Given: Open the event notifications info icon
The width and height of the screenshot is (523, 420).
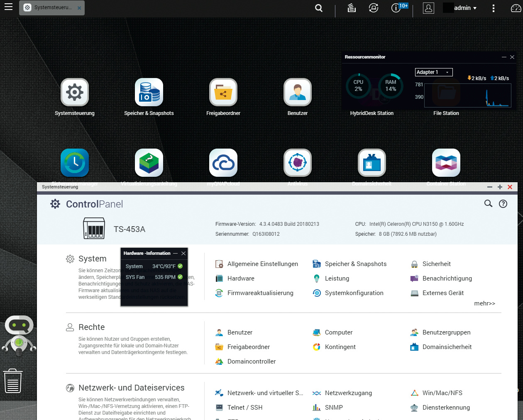Looking at the screenshot, I should coord(396,8).
